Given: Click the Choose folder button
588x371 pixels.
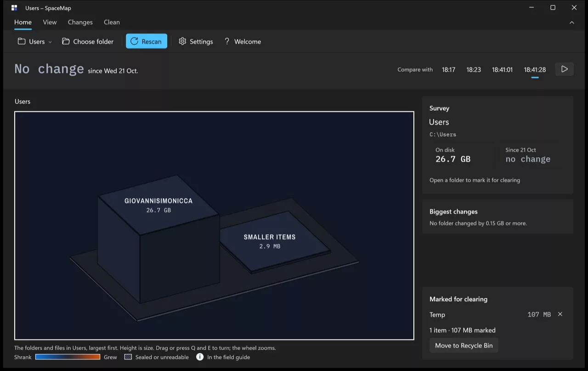Looking at the screenshot, I should (88, 41).
